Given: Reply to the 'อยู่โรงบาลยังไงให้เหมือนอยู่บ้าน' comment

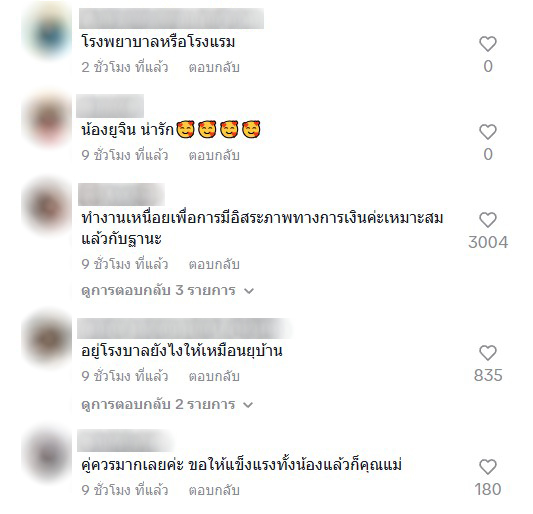Looking at the screenshot, I should click(x=214, y=376).
